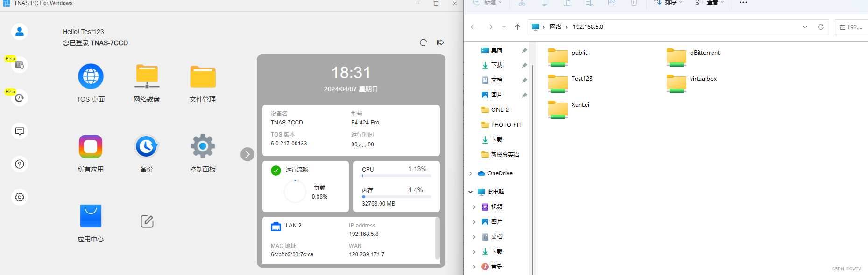
Task: Click the logout icon beside refresh
Action: coord(440,42)
